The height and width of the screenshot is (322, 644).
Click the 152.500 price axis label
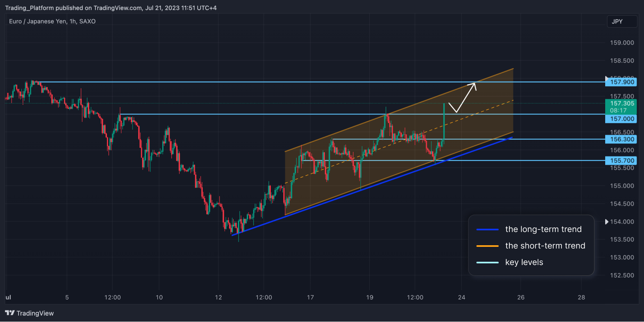[622, 275]
